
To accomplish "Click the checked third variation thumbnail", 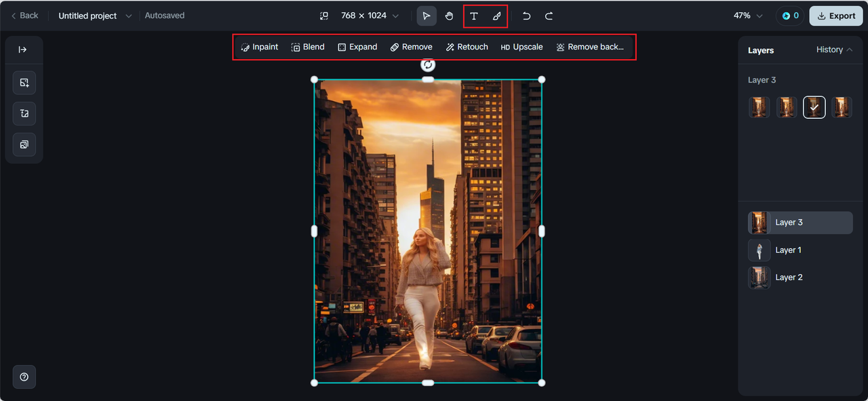I will click(814, 107).
